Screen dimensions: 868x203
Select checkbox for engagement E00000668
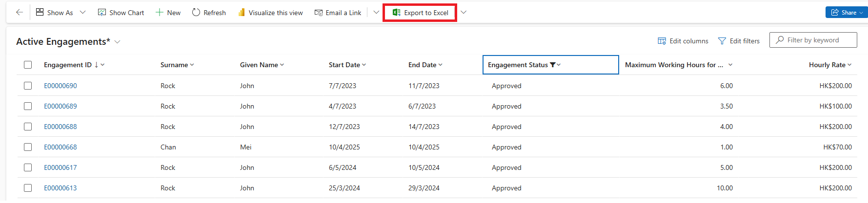[x=28, y=147]
